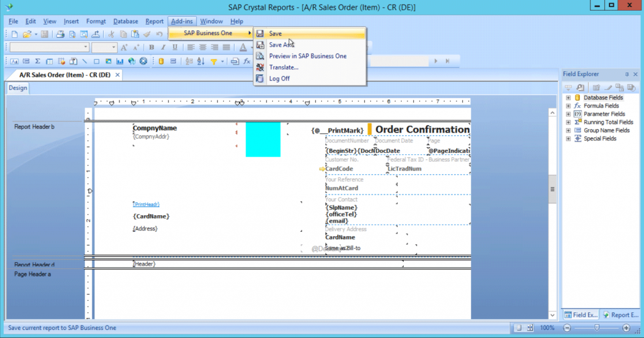Expand Running Total Fields node
The height and width of the screenshot is (338, 644).
[x=569, y=123]
